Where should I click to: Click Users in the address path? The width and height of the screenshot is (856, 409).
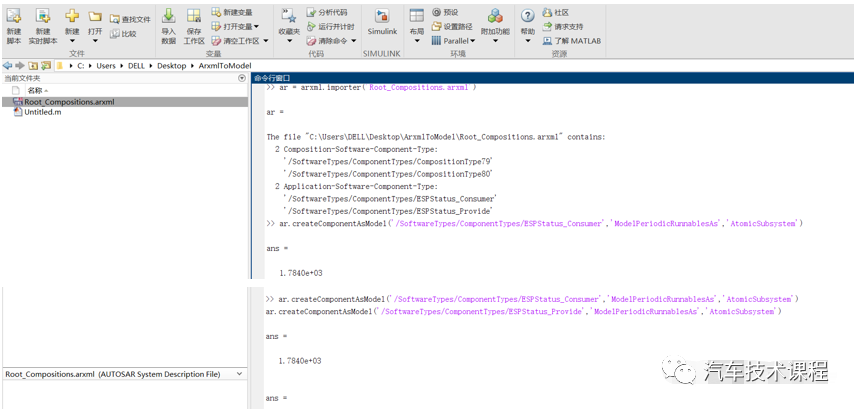tap(106, 66)
